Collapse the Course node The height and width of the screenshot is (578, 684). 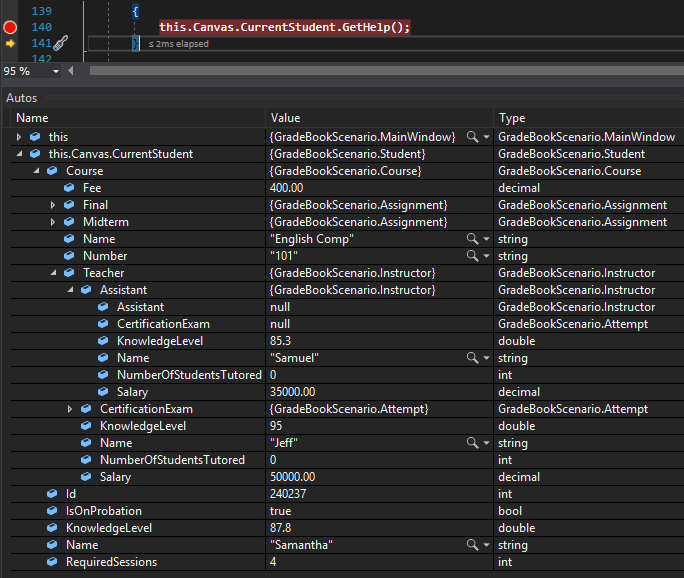click(x=36, y=171)
